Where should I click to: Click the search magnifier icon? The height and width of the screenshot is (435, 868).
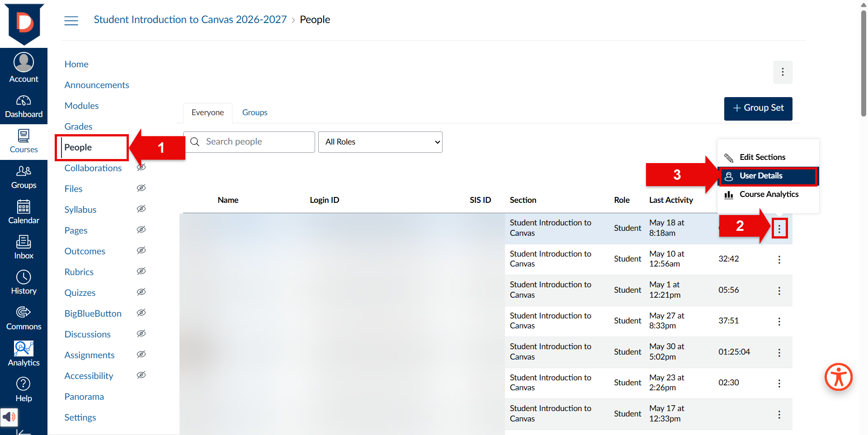pyautogui.click(x=195, y=142)
